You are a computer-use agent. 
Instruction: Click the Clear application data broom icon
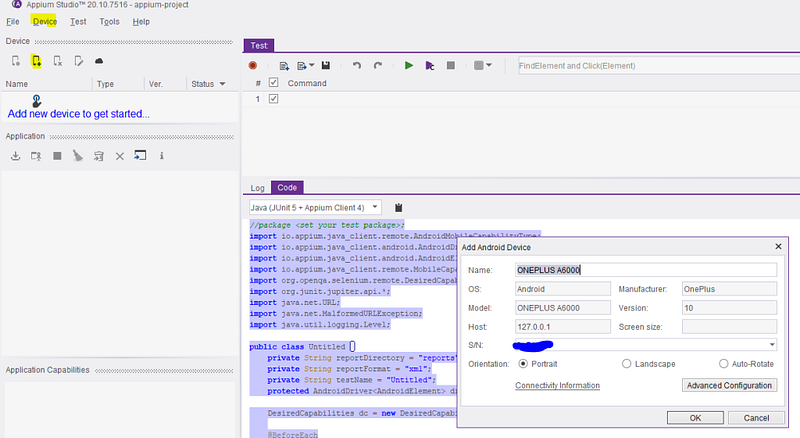pos(78,156)
